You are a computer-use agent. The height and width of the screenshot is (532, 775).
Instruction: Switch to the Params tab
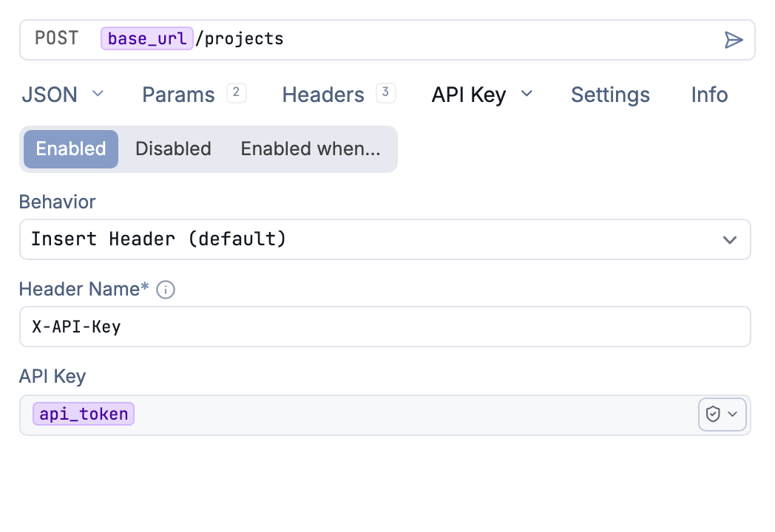coord(178,95)
